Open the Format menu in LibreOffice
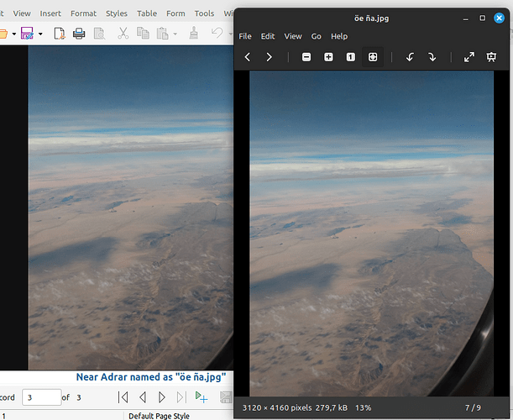 pos(83,13)
